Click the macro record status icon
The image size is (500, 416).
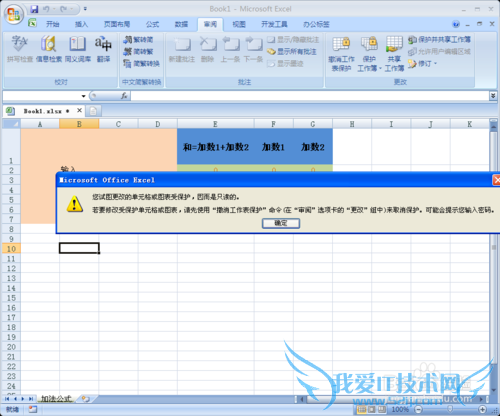pyautogui.click(x=33, y=409)
